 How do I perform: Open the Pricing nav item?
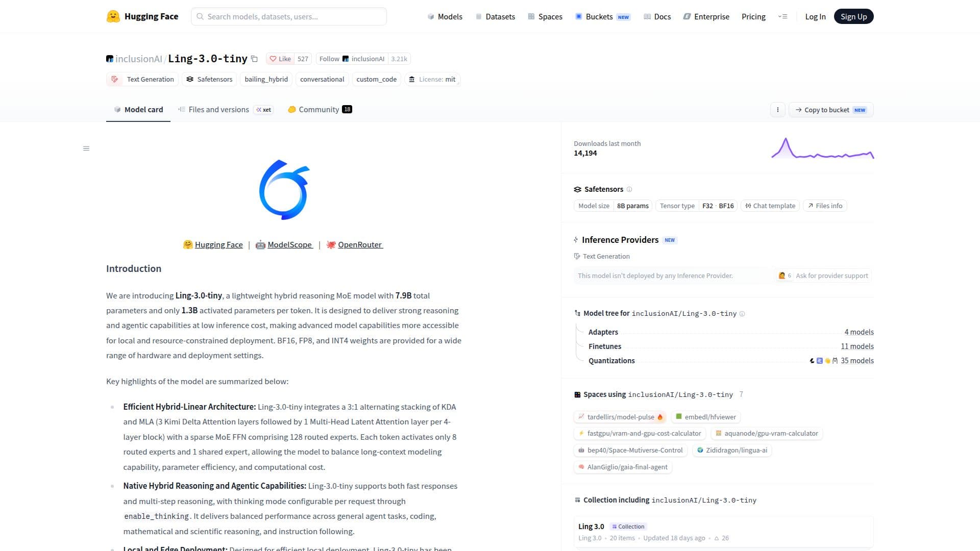click(x=753, y=16)
